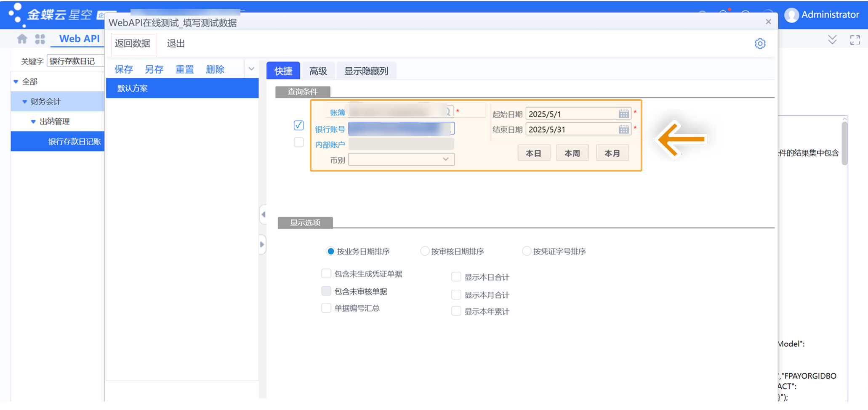This screenshot has height=410, width=868.
Task: Open the calendar picker for 结束日期
Action: tap(623, 129)
